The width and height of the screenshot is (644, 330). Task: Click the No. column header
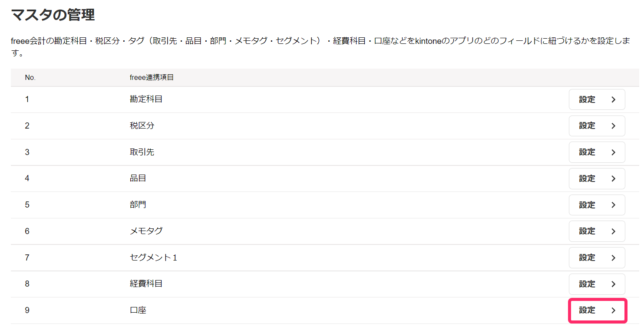30,78
